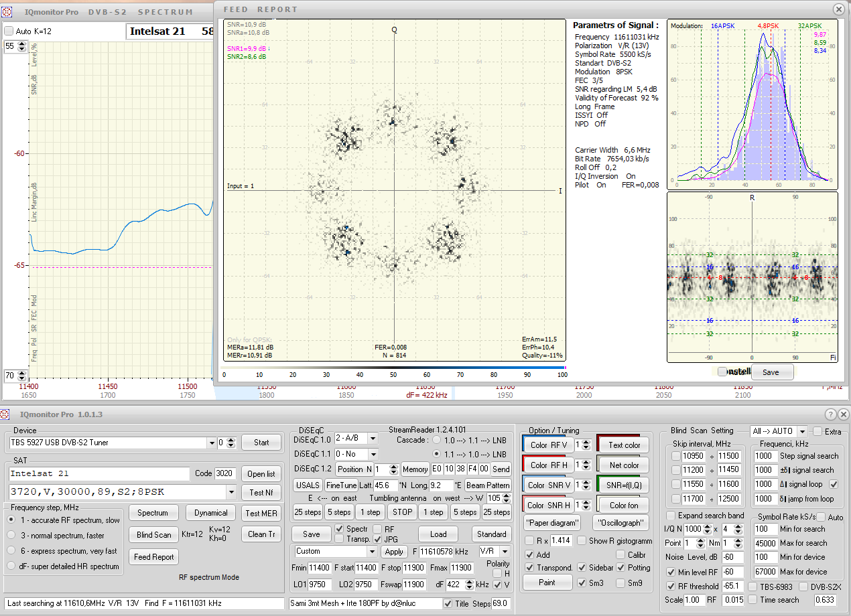Image resolution: width=851 pixels, height=616 pixels.
Task: Click the satellite Code 3020 field
Action: 224,473
